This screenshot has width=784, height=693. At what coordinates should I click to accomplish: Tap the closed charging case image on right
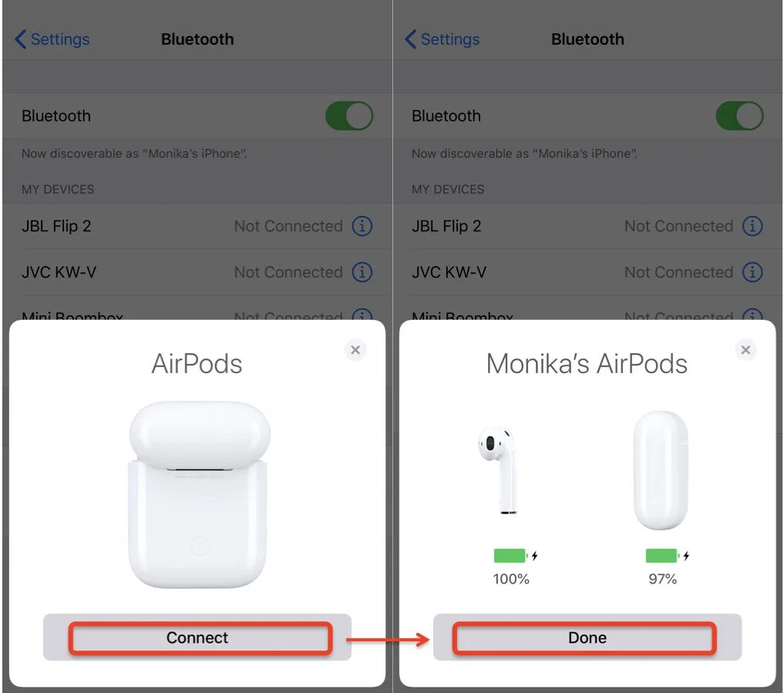(x=661, y=470)
